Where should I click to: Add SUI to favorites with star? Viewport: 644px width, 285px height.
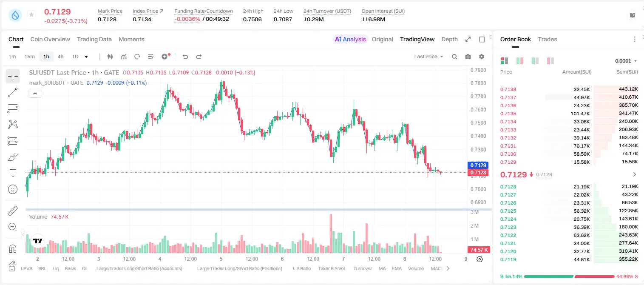point(31,15)
